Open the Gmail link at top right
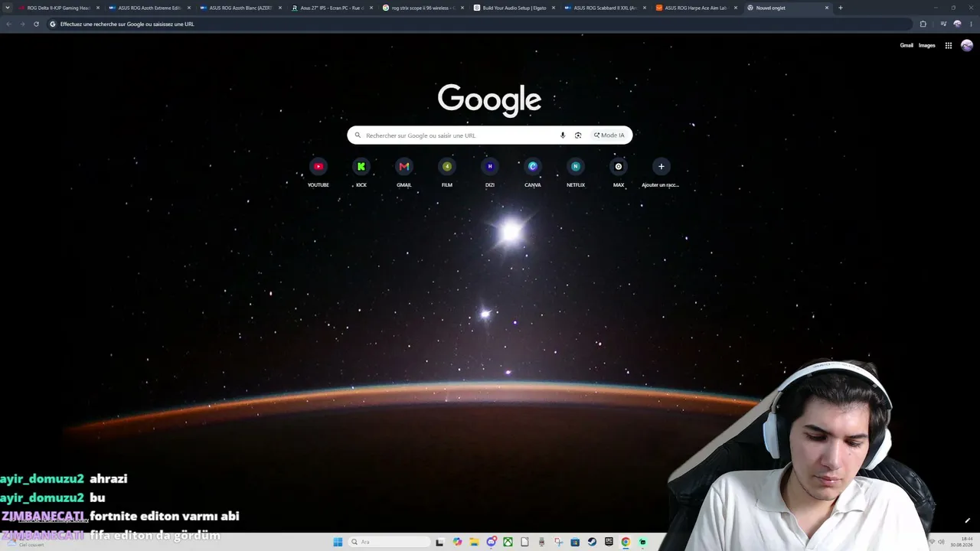The width and height of the screenshot is (980, 551). 906,45
